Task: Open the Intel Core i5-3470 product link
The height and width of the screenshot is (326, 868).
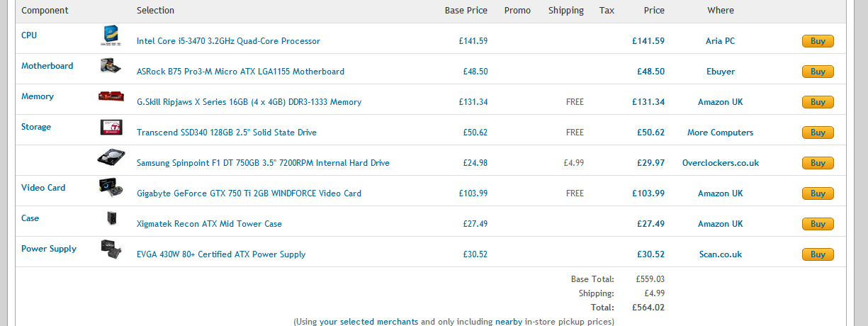Action: point(228,41)
